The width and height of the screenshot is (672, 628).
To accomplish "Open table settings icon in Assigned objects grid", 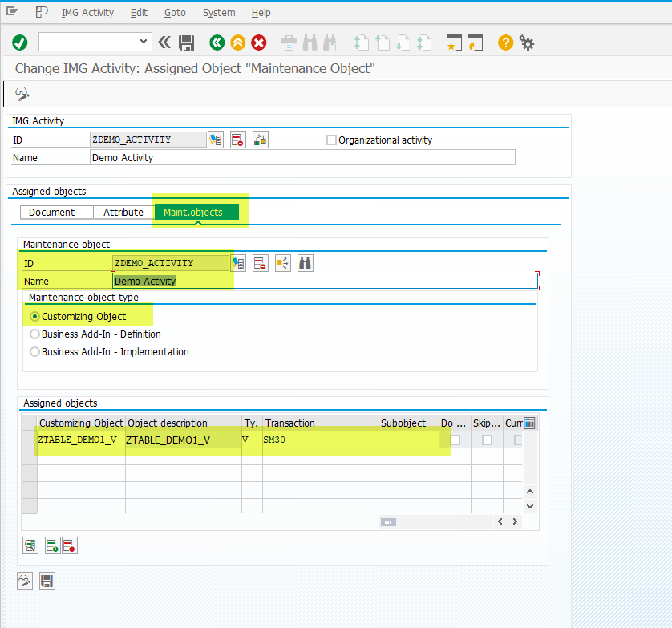I will (x=530, y=423).
